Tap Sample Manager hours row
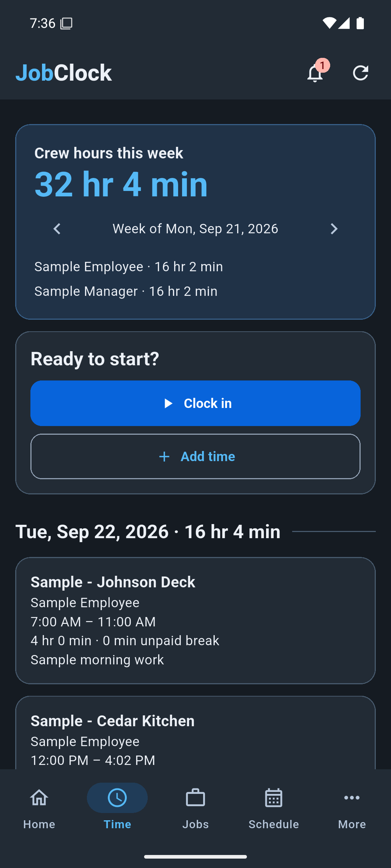The height and width of the screenshot is (868, 391). (x=126, y=292)
